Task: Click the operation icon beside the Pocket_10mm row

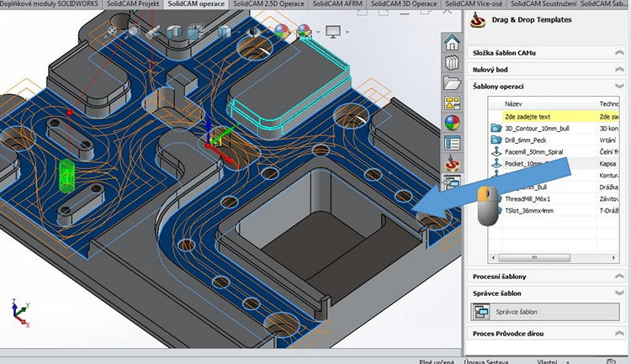Action: pyautogui.click(x=496, y=163)
